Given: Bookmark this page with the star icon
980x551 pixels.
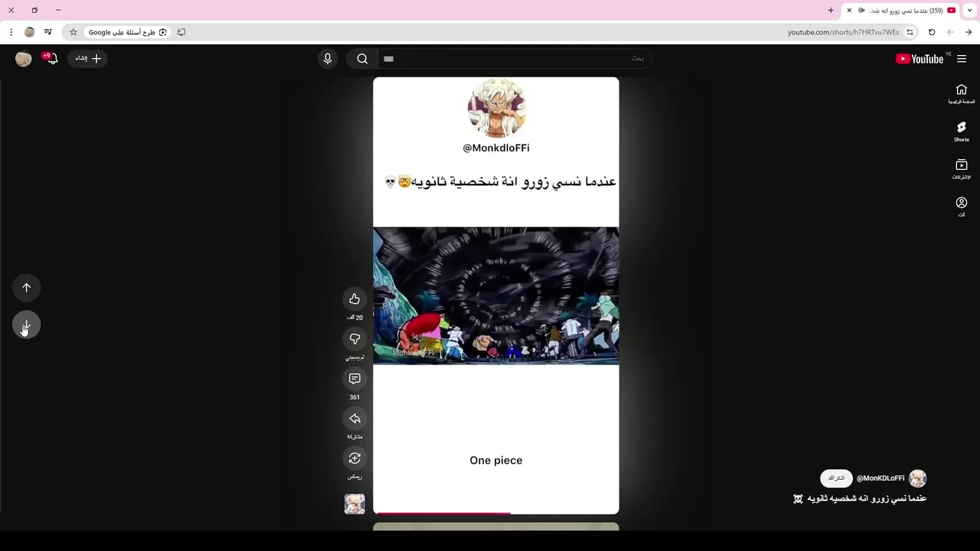Looking at the screenshot, I should tap(73, 32).
